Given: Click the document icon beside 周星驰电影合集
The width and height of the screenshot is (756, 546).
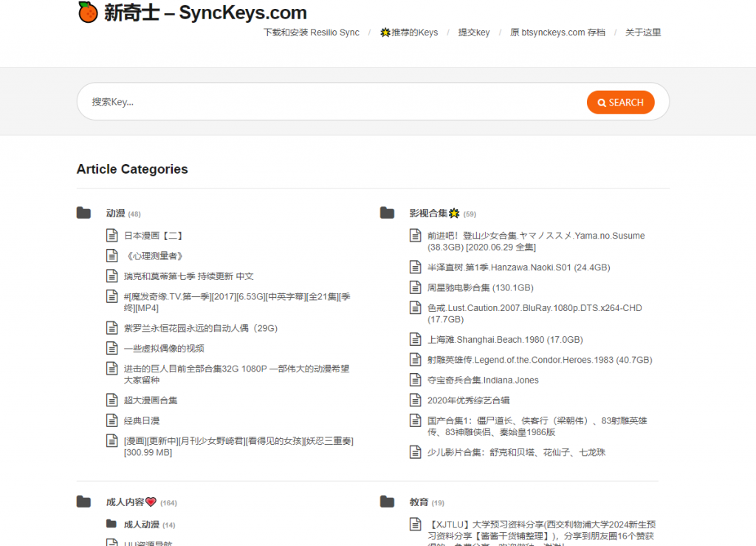Looking at the screenshot, I should [x=415, y=288].
